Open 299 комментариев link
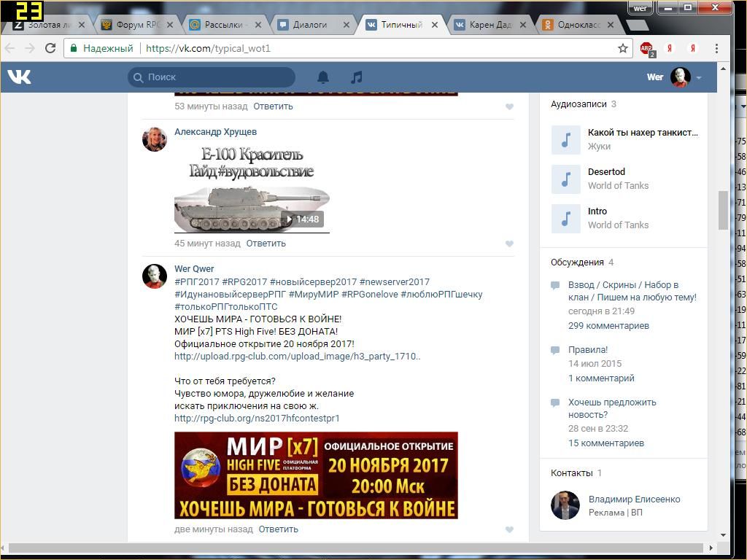 point(608,326)
